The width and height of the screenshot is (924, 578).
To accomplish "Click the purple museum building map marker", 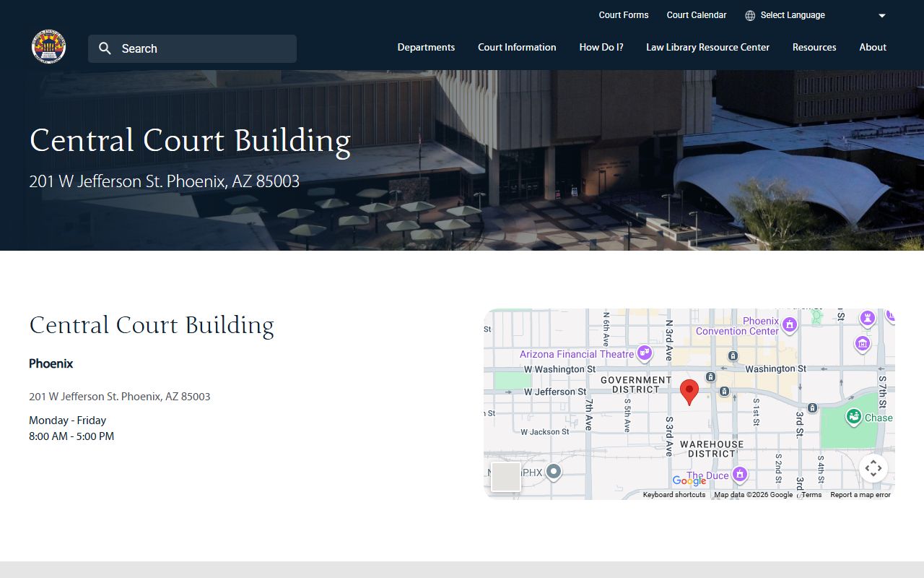I will [863, 343].
